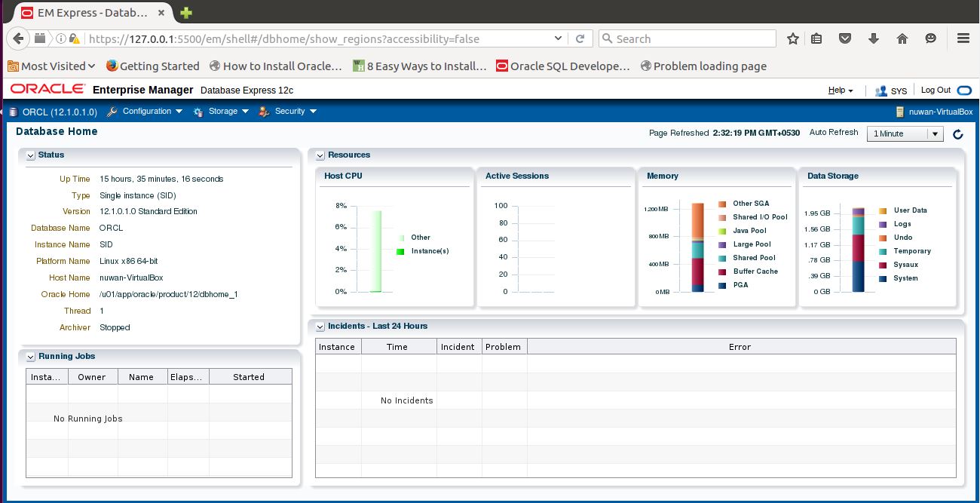Sort Running Jobs by Started column

[250, 377]
